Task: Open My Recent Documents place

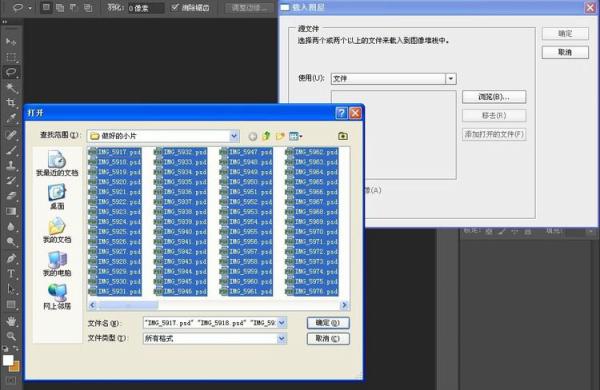Action: point(57,163)
